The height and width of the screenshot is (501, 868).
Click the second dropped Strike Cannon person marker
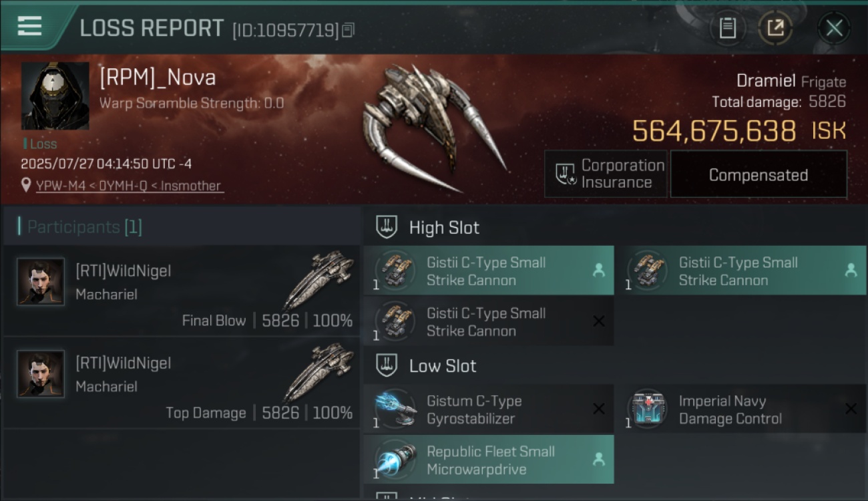tap(851, 271)
